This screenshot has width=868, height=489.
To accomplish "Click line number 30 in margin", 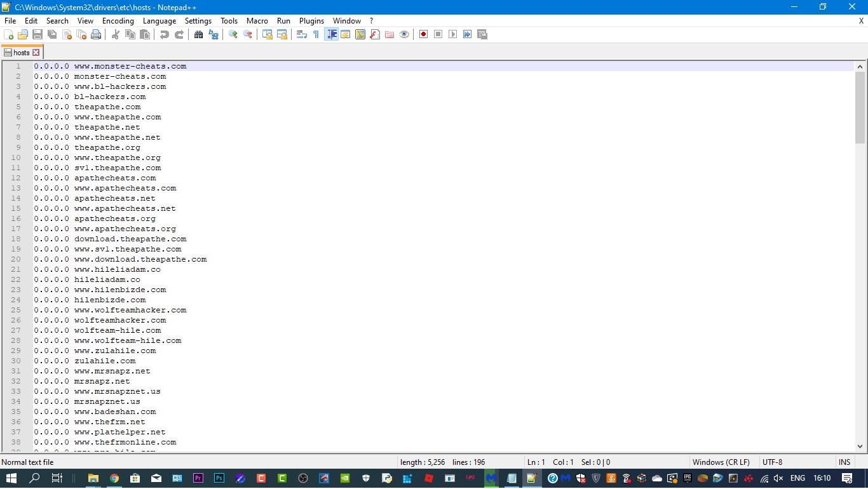I will pyautogui.click(x=16, y=361).
